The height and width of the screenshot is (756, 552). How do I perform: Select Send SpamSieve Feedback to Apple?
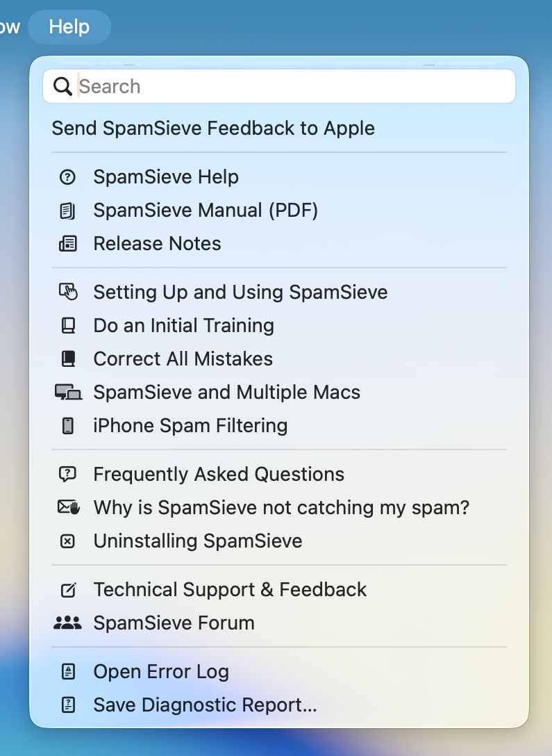click(x=212, y=129)
